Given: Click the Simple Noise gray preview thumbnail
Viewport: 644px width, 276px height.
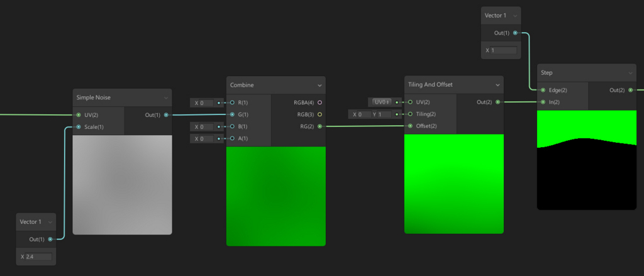Looking at the screenshot, I should 122,185.
